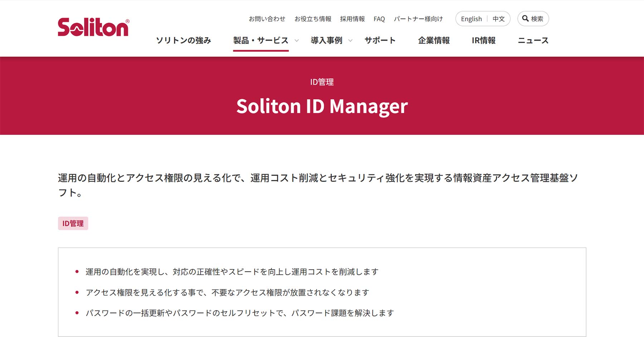Screen dimensions: 644x337
Task: Click bullet text アクセス権限を見える化する事で
Action: coord(227,293)
